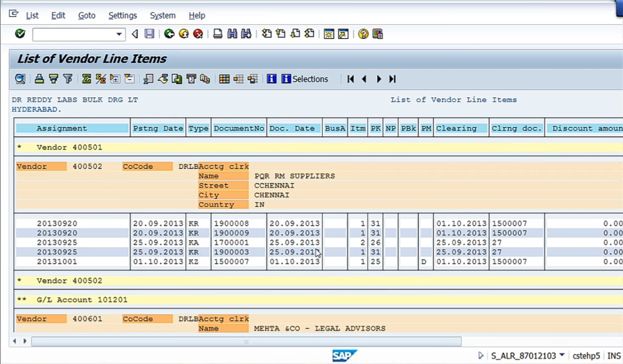Click the window menu icon left of List
The image size is (623, 364).
[x=13, y=14]
